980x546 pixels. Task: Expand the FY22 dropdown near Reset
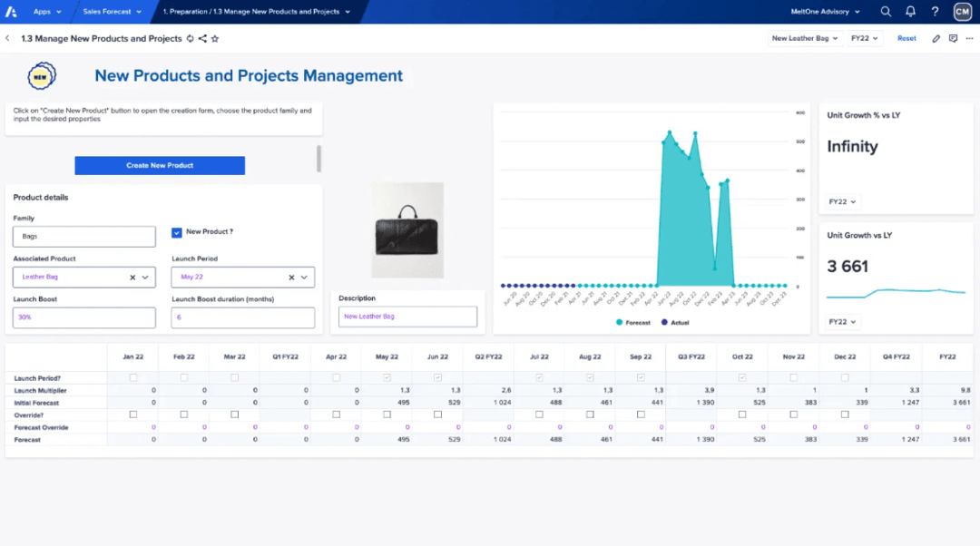865,38
